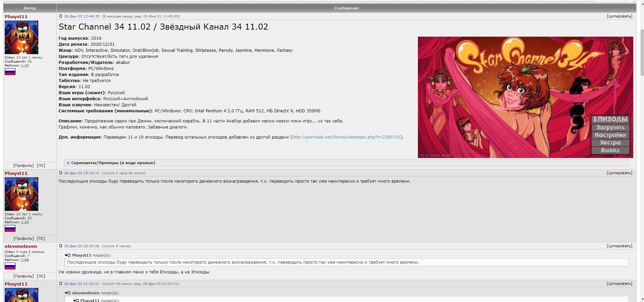Screen dimensions: 644x302
Task: Click the post title 'Star Channel 34 11.02 / Звёздный Канал 34 11.02'
Action: pyautogui.click(x=163, y=27)
